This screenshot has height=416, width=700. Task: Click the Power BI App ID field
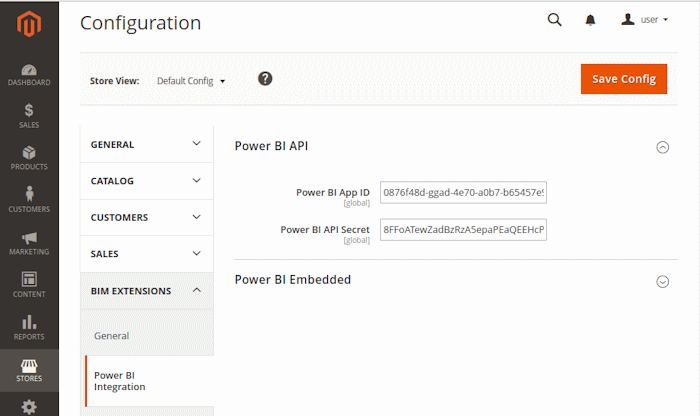(463, 192)
